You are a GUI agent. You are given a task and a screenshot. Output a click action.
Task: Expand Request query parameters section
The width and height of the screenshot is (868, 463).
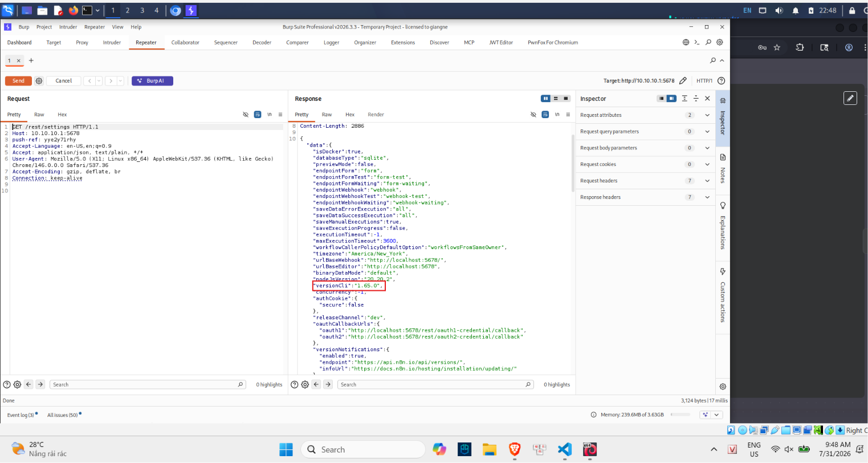click(645, 132)
